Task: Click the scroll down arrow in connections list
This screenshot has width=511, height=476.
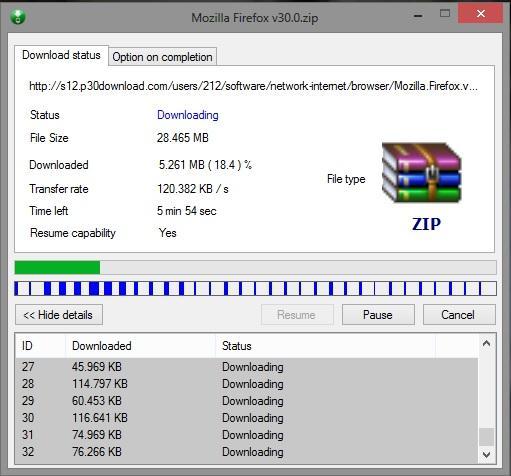Action: [486, 454]
